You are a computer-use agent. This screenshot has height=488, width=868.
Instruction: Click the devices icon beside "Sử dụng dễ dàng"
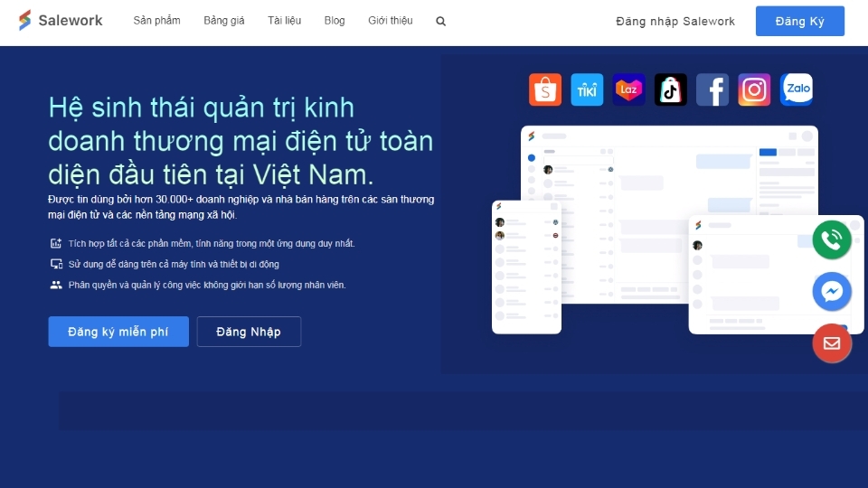56,264
